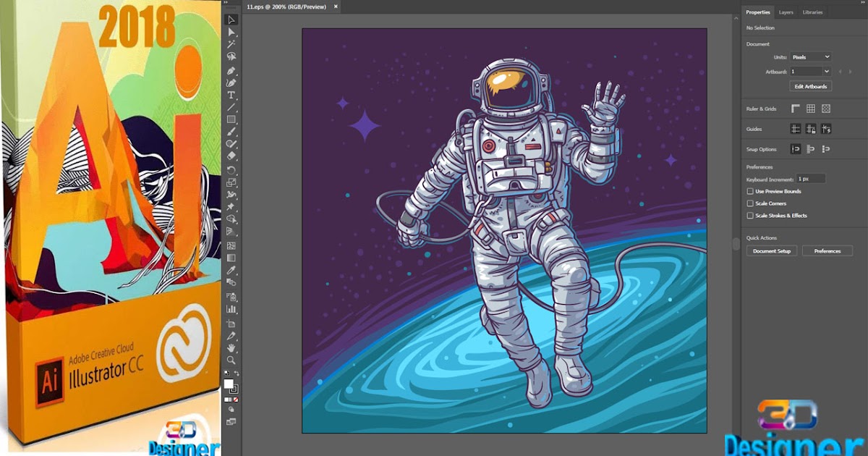Select the Blend tool
Screen dimensions: 868x456
(x=231, y=282)
